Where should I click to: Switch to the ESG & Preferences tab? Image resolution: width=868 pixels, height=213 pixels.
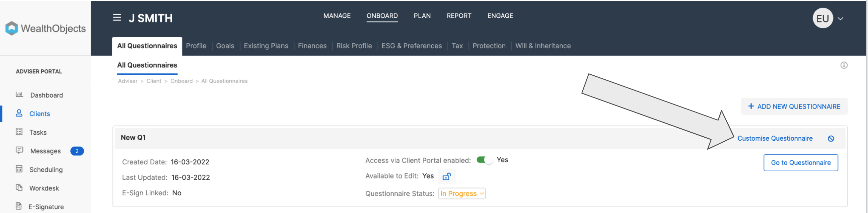point(411,46)
